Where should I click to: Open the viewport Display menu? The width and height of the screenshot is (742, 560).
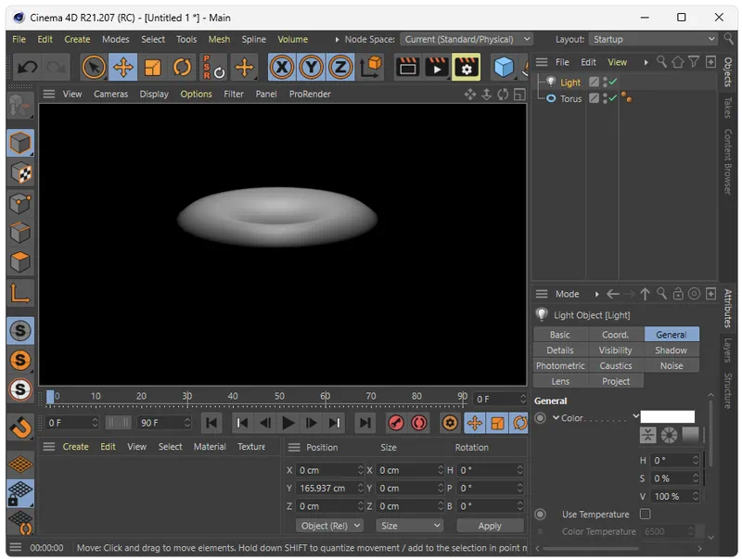point(154,95)
